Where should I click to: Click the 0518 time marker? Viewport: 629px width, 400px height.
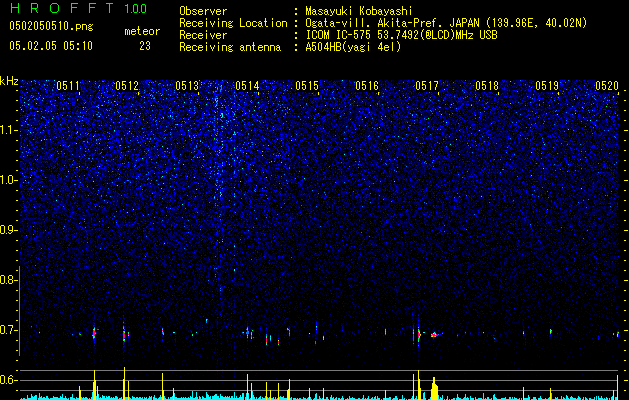(487, 86)
